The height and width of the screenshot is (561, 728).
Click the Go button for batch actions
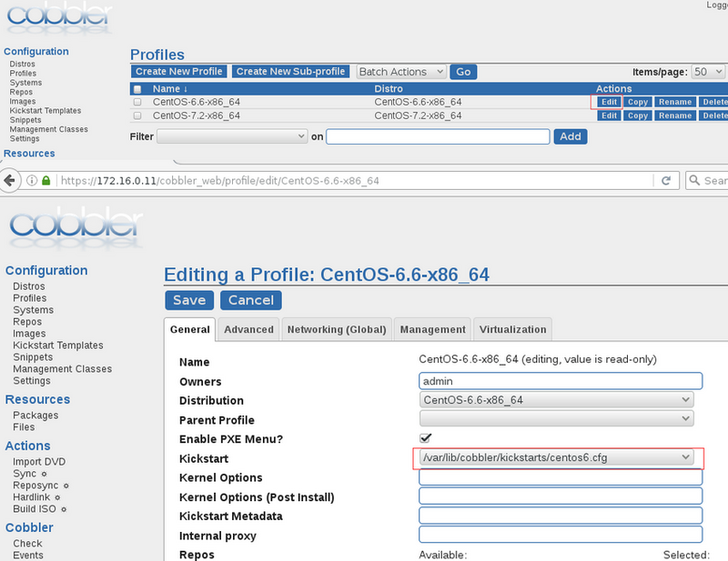(x=463, y=72)
